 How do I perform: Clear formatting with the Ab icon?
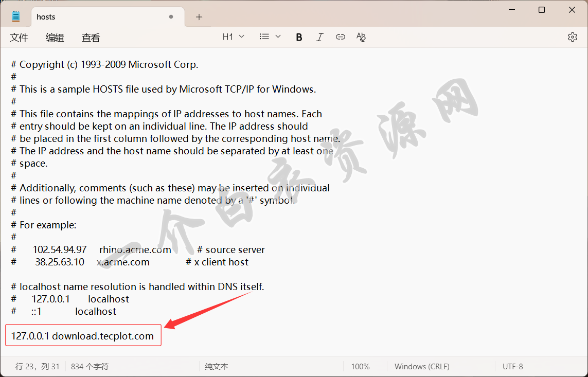[x=361, y=37]
